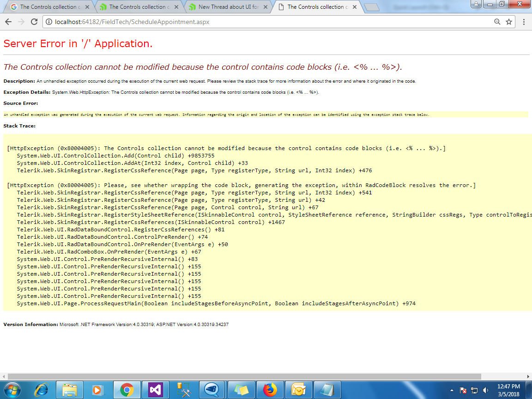Click the taskbar clock showing 12:47 PM
The width and height of the screenshot is (532, 399).
point(508,390)
